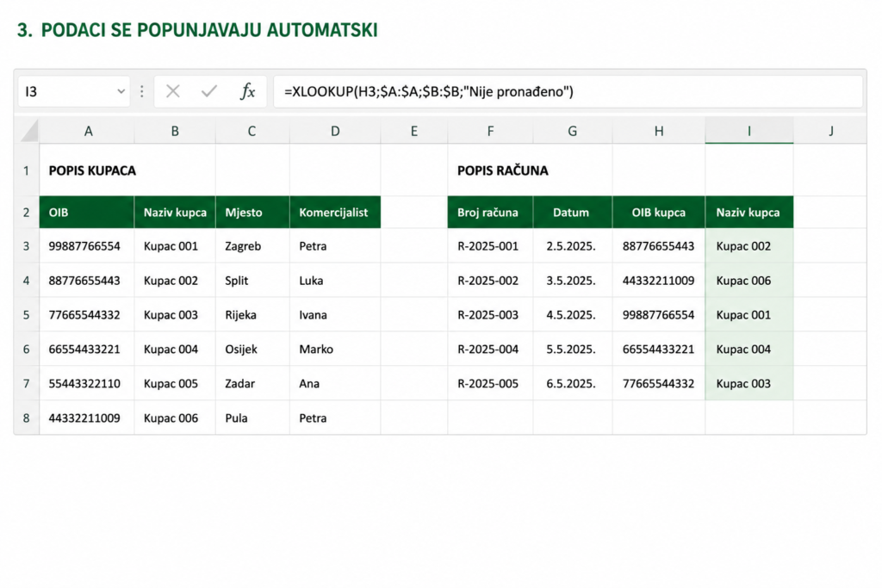
Task: Select cell 44332211009 in column H
Action: coord(659,280)
